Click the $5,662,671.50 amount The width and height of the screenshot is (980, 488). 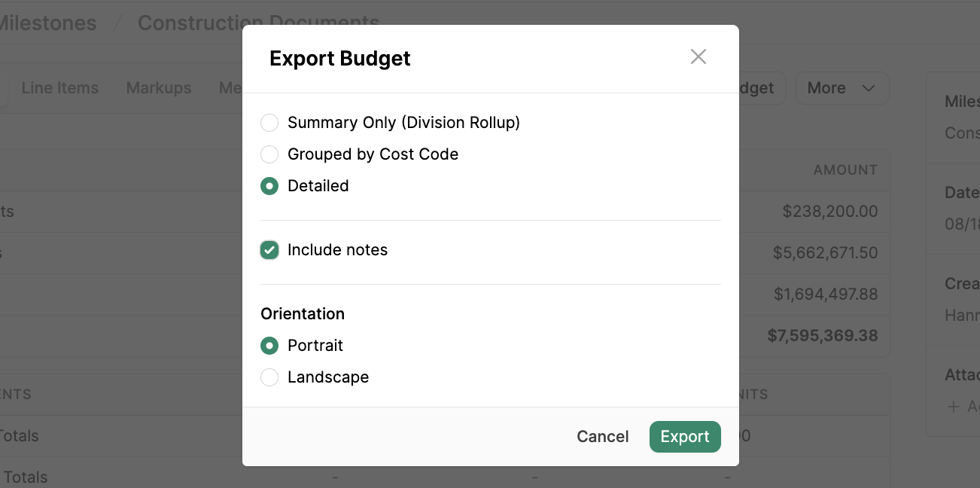[x=826, y=253]
